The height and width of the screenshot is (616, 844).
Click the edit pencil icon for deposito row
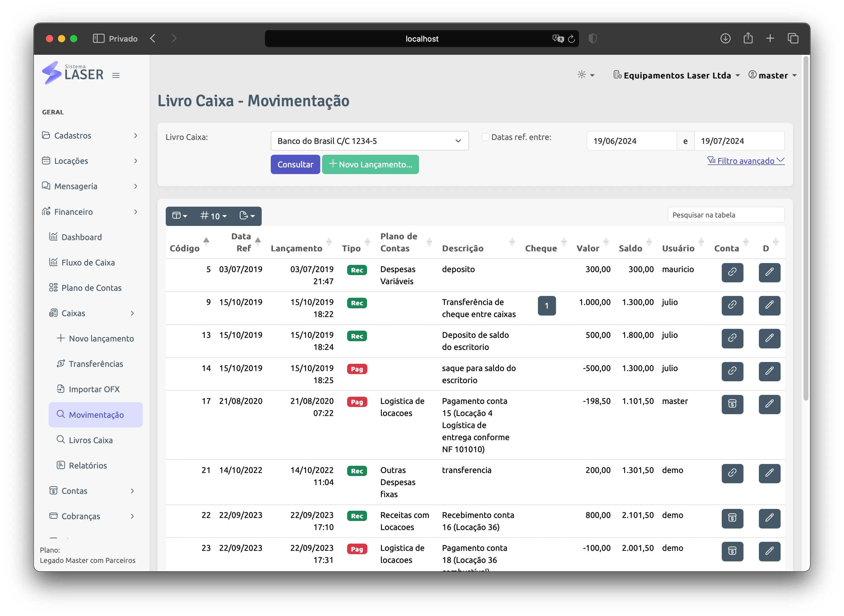[769, 272]
